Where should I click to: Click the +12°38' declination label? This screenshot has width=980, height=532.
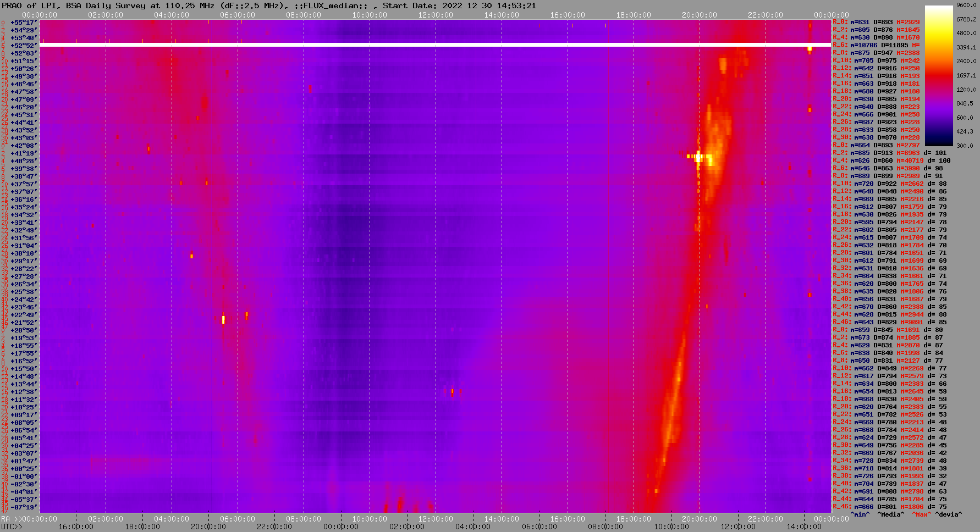click(24, 392)
